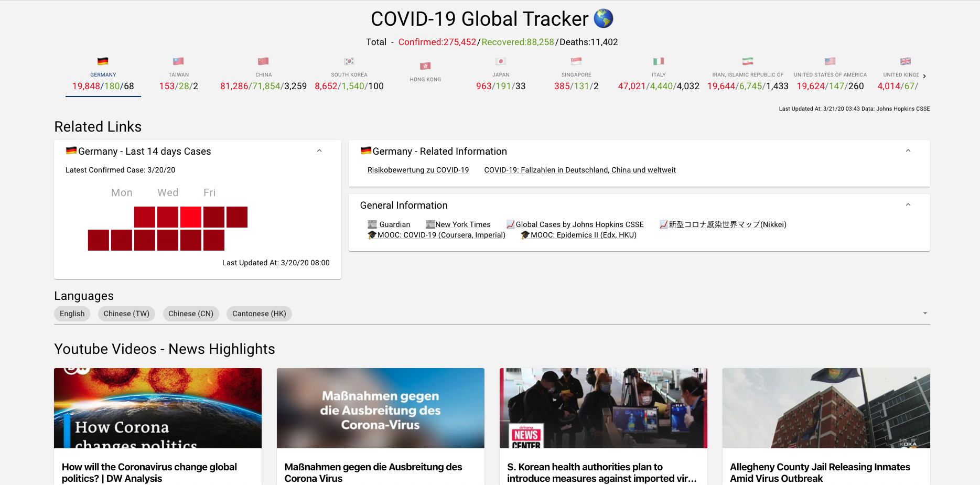
Task: Open COVID-19 Fallzahlen in Deutschland link
Action: (580, 170)
